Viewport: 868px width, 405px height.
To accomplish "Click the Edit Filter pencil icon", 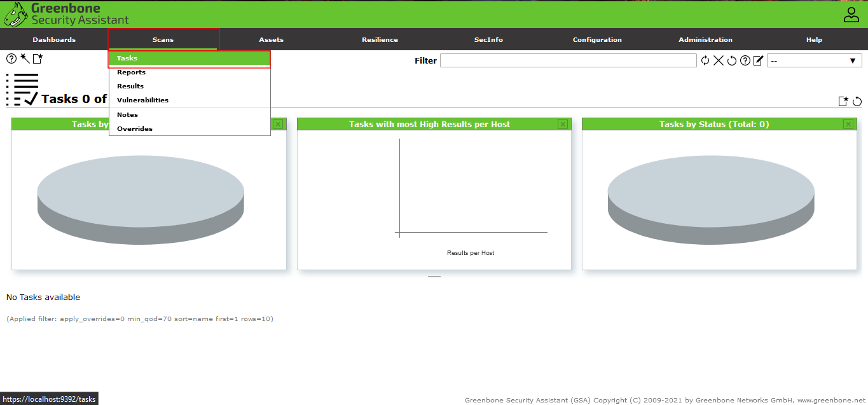I will [758, 60].
